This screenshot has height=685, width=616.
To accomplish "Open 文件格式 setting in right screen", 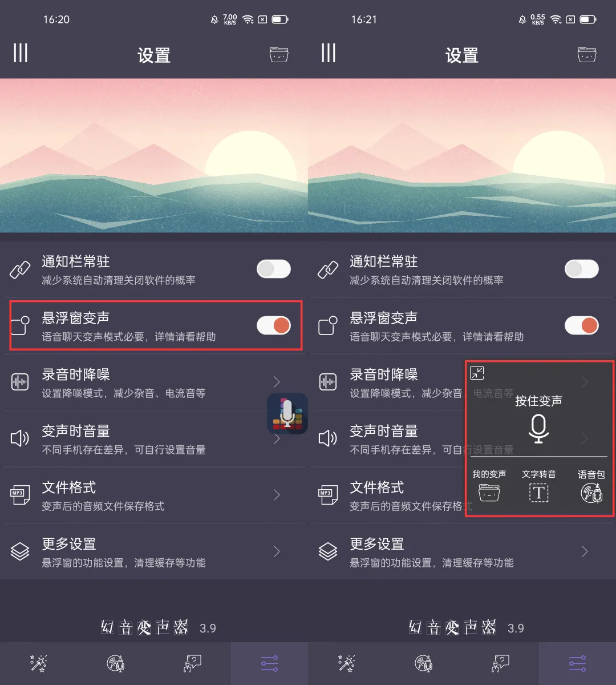I will pos(462,495).
